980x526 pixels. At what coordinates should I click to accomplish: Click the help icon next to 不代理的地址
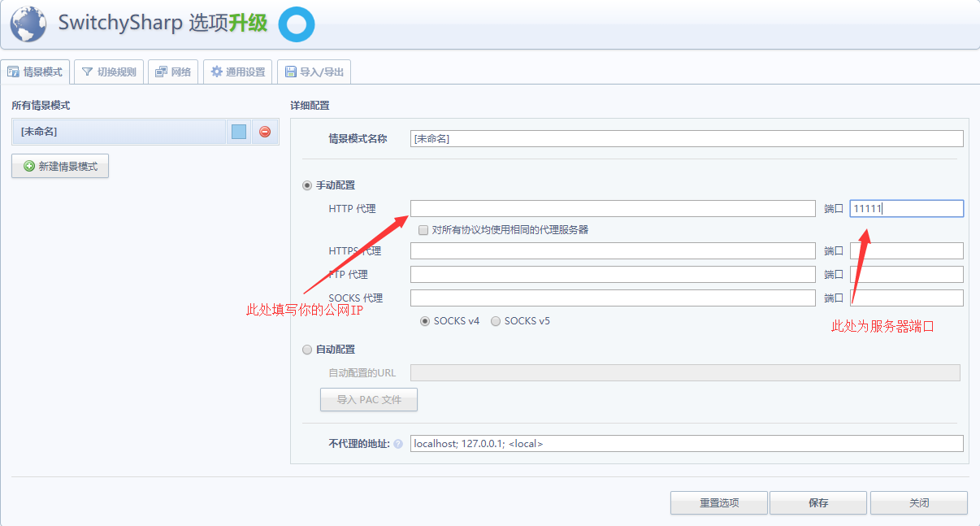(x=398, y=444)
